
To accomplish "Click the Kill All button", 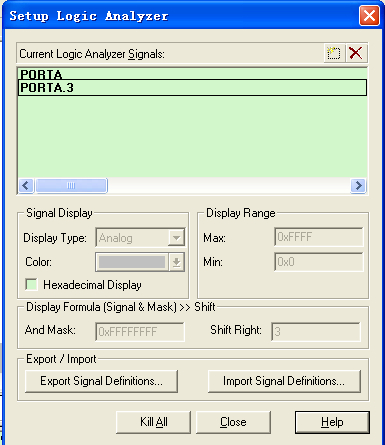I will [153, 422].
